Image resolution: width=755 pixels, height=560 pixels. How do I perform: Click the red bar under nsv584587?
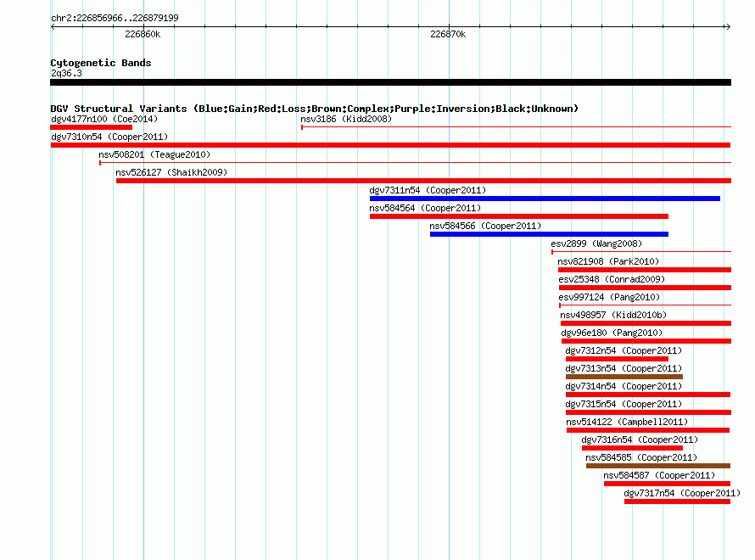(668, 484)
